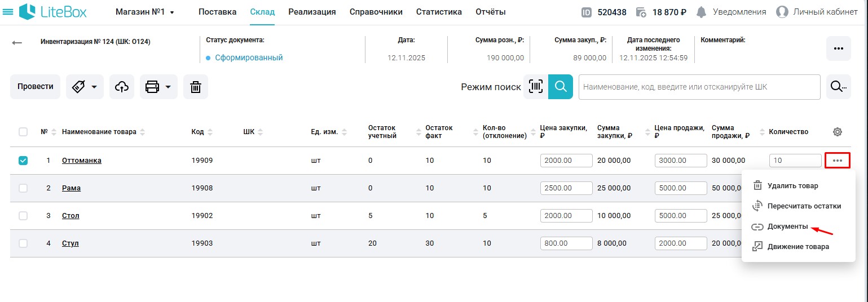
Task: Select Документы in the context menu
Action: click(x=787, y=226)
